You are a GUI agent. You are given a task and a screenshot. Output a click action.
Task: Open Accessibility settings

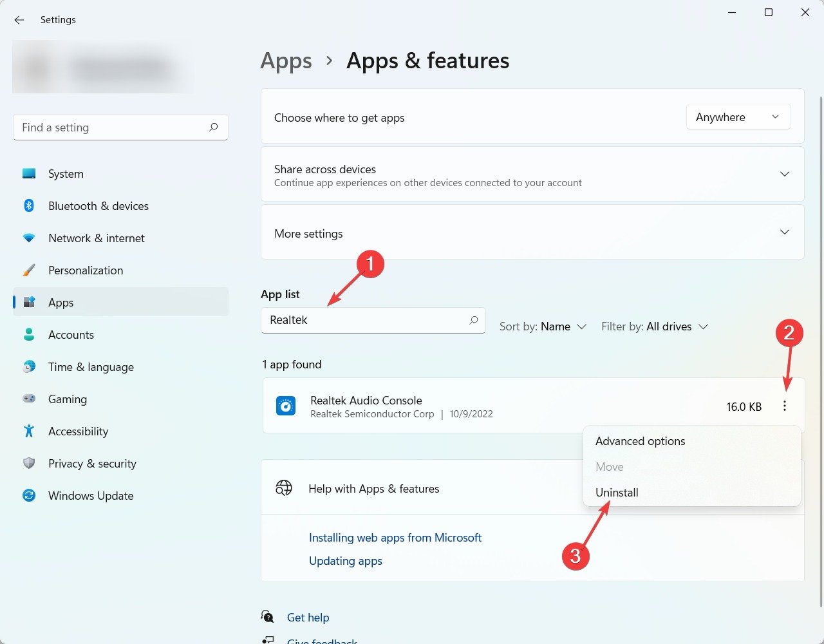point(120,431)
